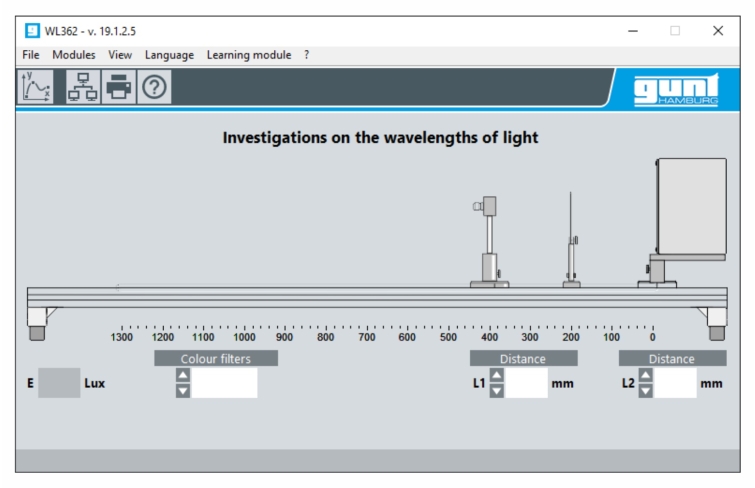Click the GUNT Hamburg logo
Screen dimensions: 755x488
(x=676, y=90)
